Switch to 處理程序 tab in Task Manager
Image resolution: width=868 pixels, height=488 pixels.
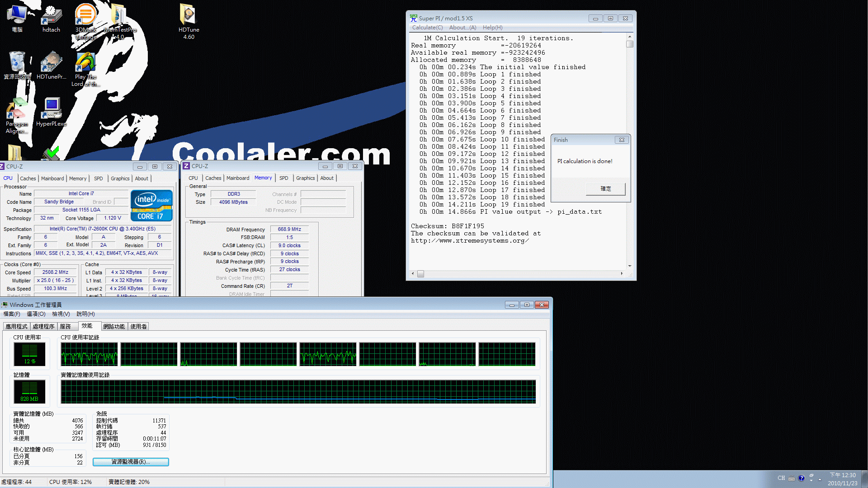coord(43,326)
